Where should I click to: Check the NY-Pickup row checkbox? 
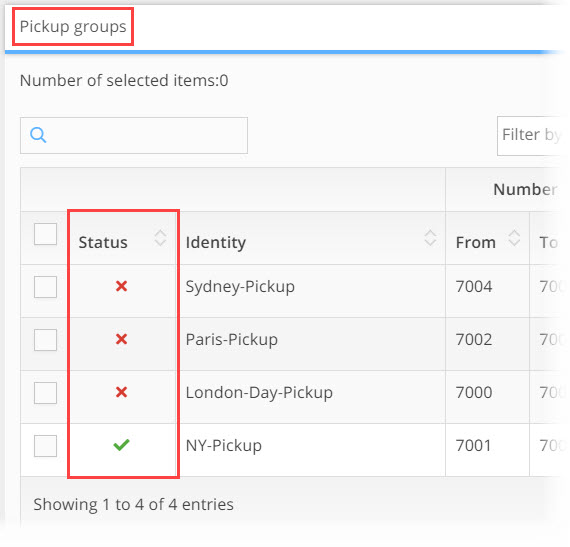pyautogui.click(x=45, y=446)
